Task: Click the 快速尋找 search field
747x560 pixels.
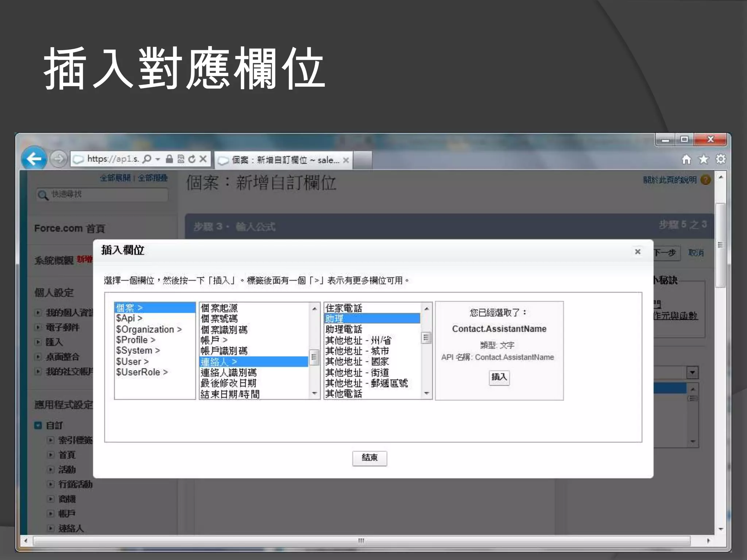Action: (102, 194)
